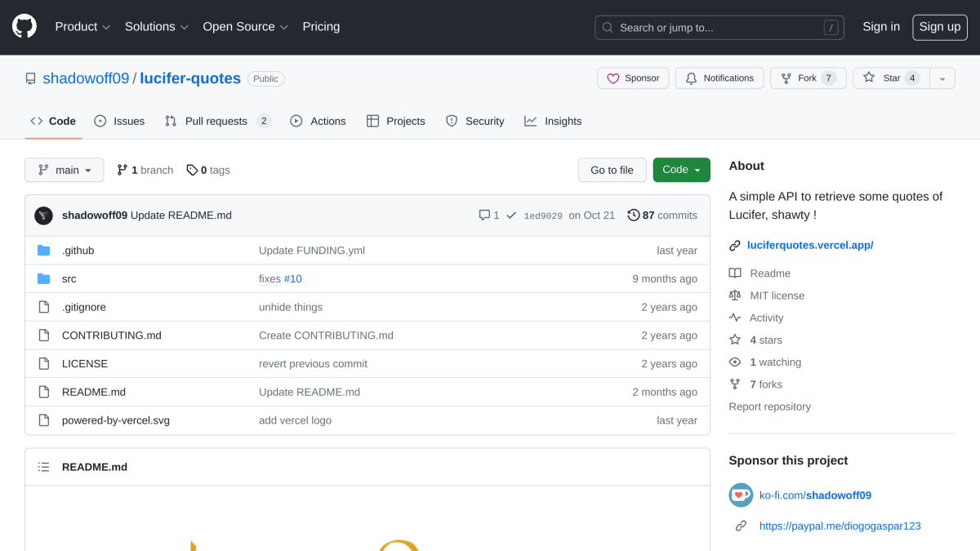Open the src folder

pos(69,279)
